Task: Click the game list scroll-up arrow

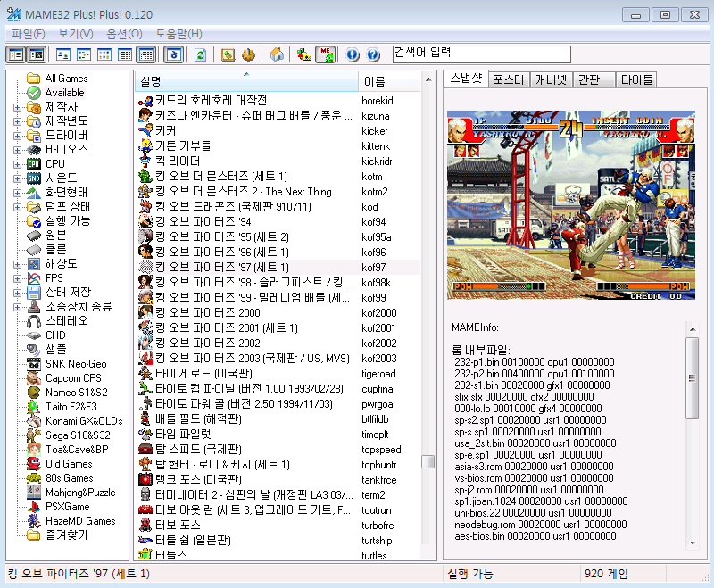Action: pyautogui.click(x=428, y=79)
